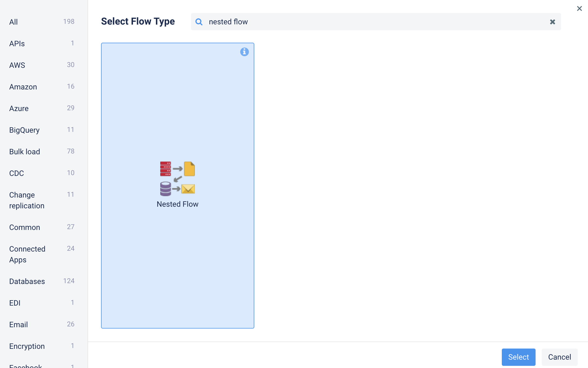Select the Nested Flow diagram icon
588x368 pixels.
178,179
